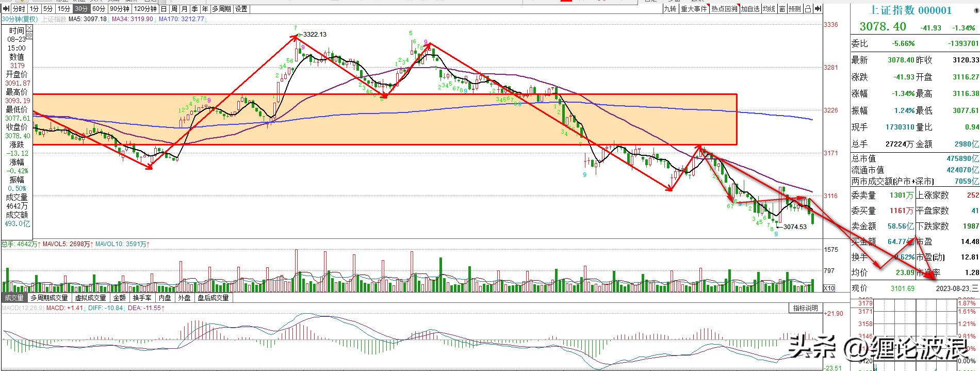Switch to the 分时 chart period
980x371 pixels.
[19, 9]
